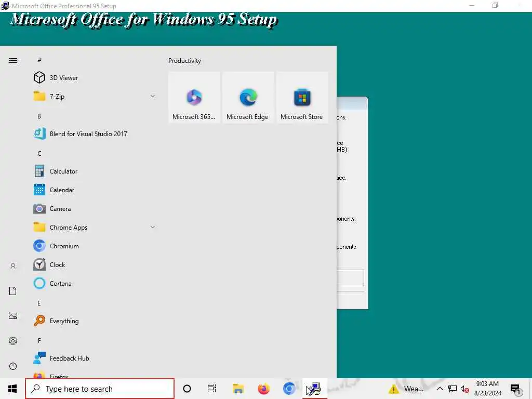Open the notification center icon
Image resolution: width=532 pixels, height=399 pixels.
pos(515,389)
